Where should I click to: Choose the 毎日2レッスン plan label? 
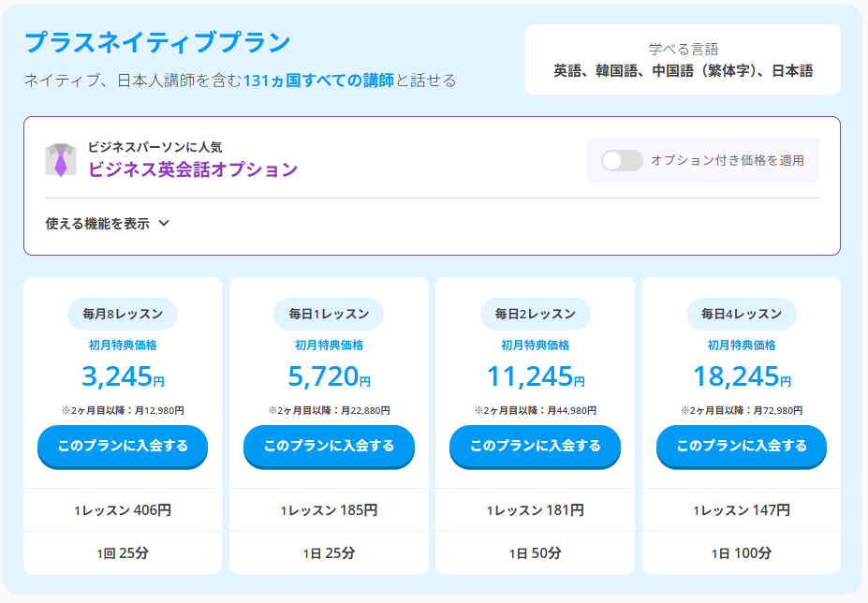point(535,314)
